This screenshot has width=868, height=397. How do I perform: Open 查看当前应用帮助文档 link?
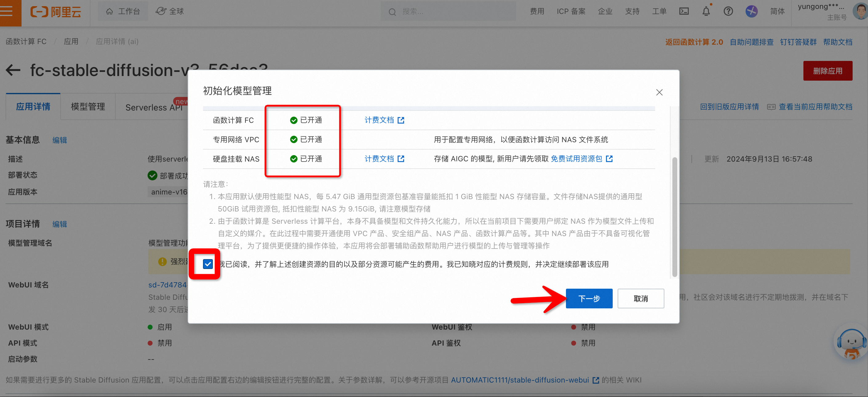815,107
